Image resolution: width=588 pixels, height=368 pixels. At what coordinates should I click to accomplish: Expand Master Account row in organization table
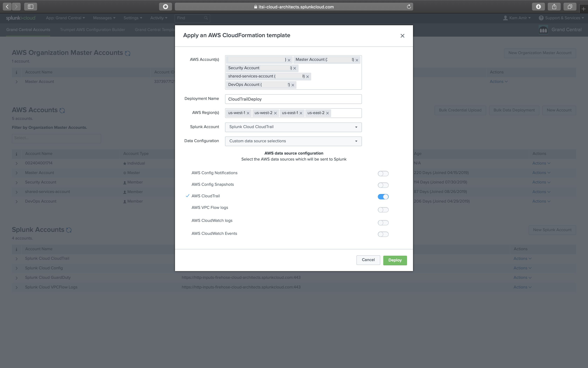tap(16, 82)
